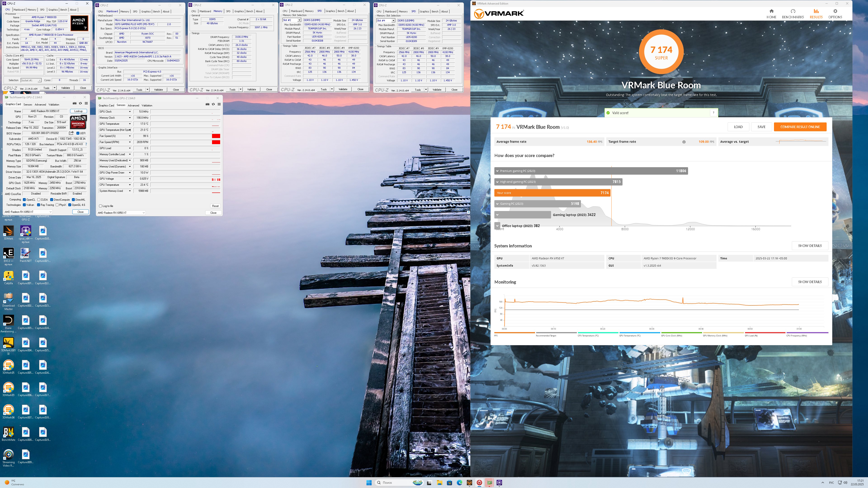Image resolution: width=868 pixels, height=488 pixels.
Task: Open VRMark HOME page icon
Action: pyautogui.click(x=771, y=11)
